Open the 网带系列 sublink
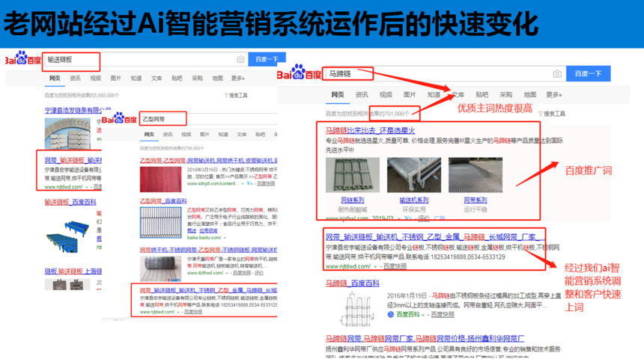The height and width of the screenshot is (362, 644). (476, 200)
